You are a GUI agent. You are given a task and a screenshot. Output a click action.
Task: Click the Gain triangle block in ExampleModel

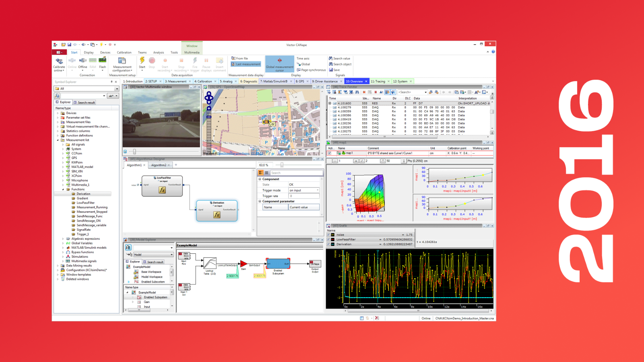tap(244, 264)
